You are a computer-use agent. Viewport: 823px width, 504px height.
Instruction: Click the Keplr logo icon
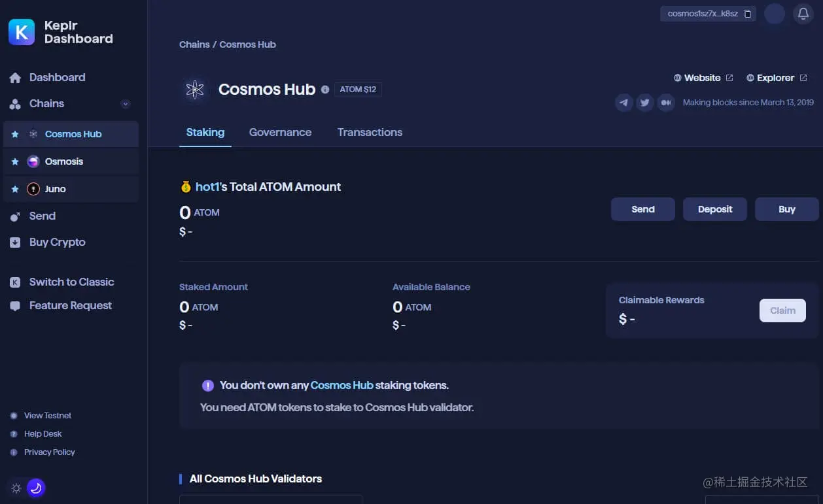point(22,32)
